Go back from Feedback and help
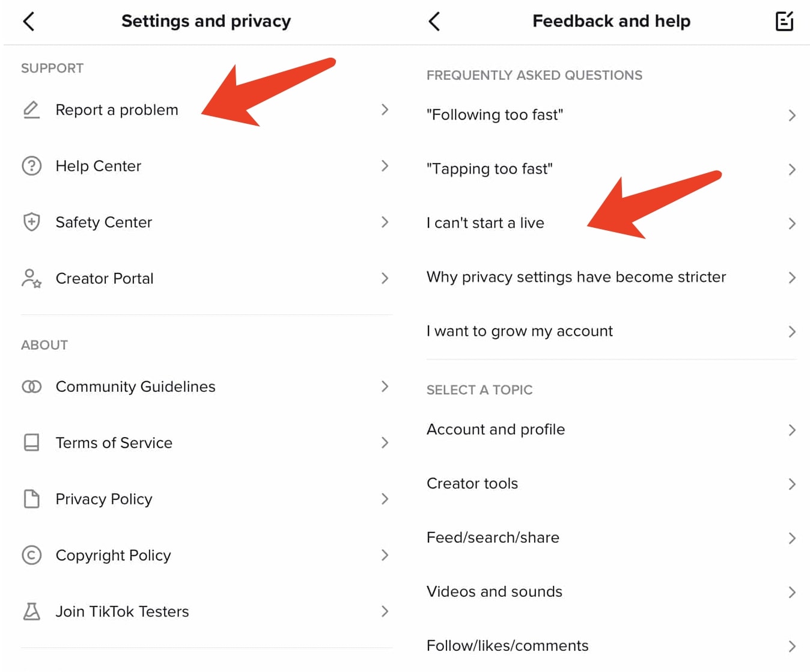810x672 pixels. pyautogui.click(x=434, y=22)
